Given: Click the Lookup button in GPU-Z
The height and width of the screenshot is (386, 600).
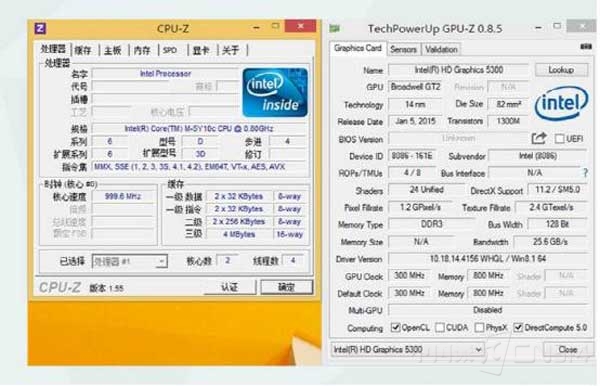Looking at the screenshot, I should point(561,70).
